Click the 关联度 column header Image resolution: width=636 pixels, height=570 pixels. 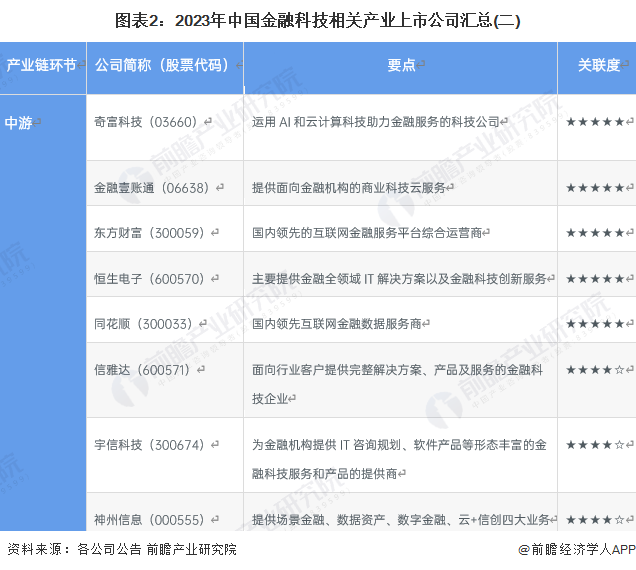598,65
